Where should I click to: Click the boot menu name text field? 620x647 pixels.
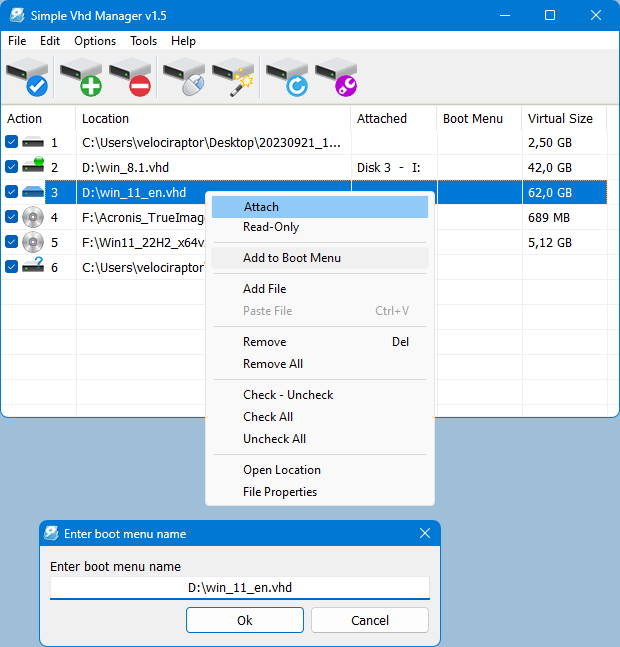tap(240, 588)
